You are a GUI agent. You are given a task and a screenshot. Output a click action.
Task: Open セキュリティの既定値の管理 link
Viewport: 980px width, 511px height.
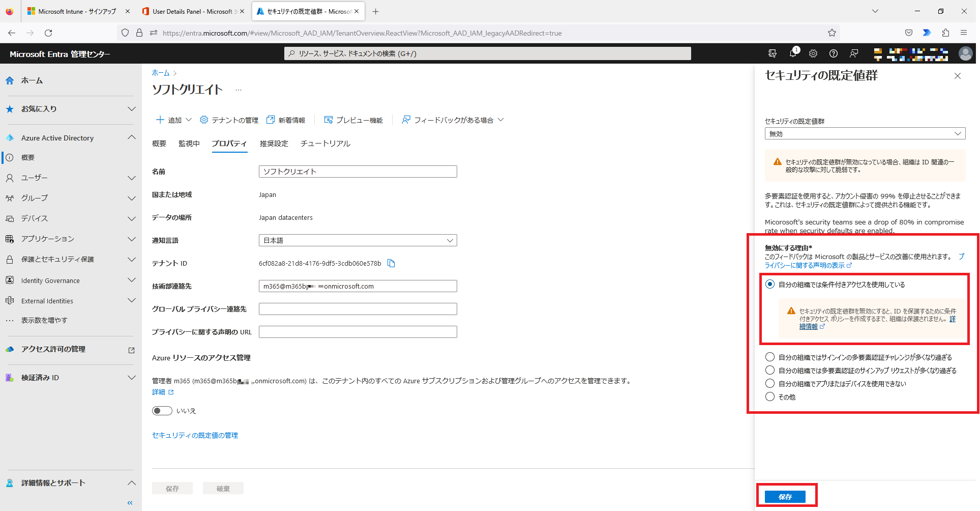click(195, 435)
